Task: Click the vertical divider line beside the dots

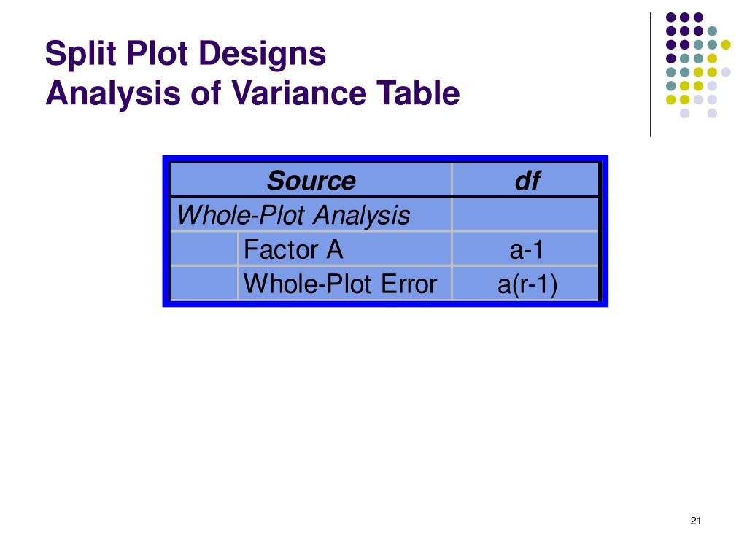Action: tap(650, 75)
